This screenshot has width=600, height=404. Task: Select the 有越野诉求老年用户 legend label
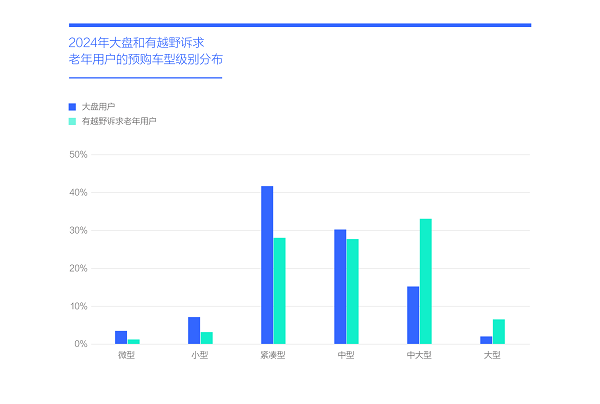(x=119, y=120)
